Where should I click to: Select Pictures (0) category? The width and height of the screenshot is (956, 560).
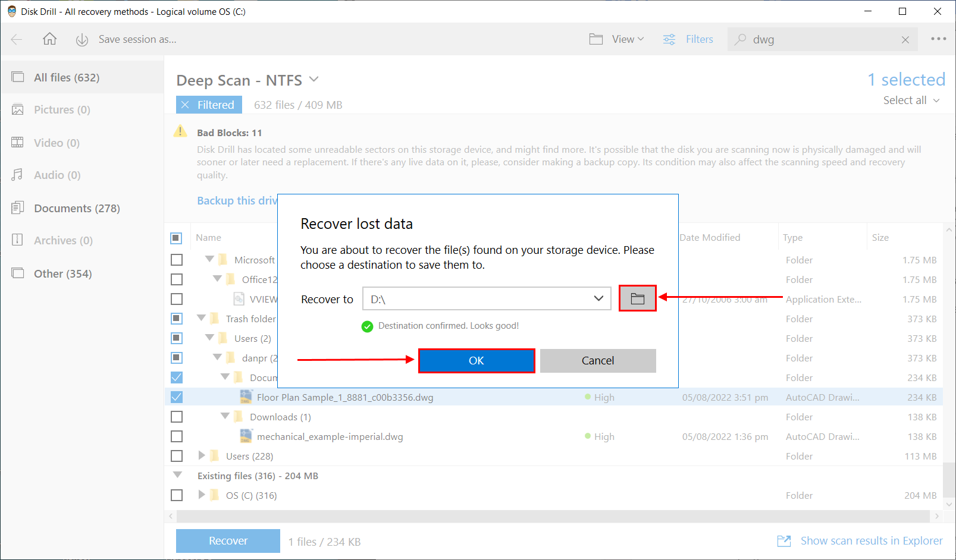pos(82,109)
